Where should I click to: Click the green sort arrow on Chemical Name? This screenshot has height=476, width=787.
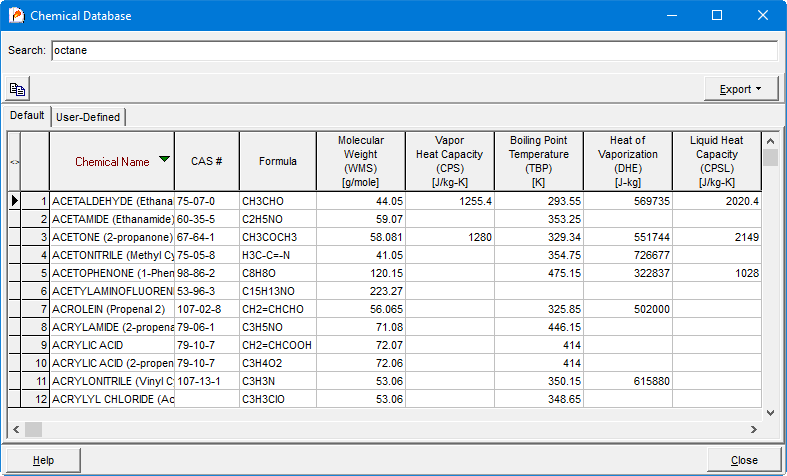coord(164,159)
